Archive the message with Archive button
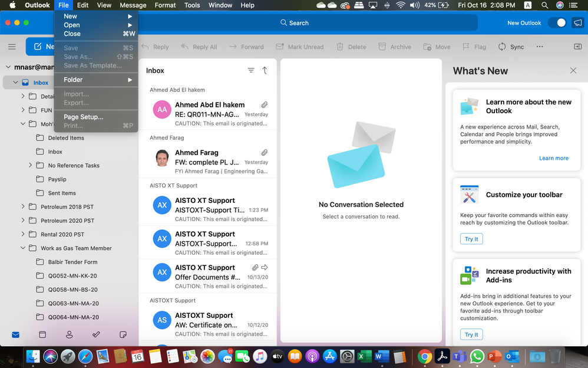Screen dimensions: 588x368 (395, 47)
